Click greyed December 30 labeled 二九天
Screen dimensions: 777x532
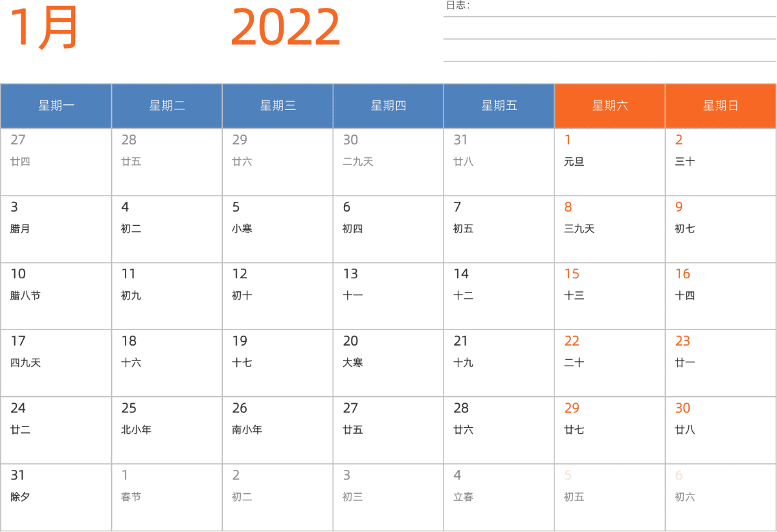tap(388, 162)
